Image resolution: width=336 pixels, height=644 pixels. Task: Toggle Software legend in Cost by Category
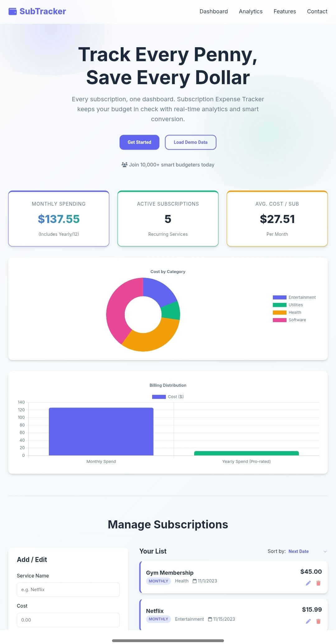tap(289, 320)
